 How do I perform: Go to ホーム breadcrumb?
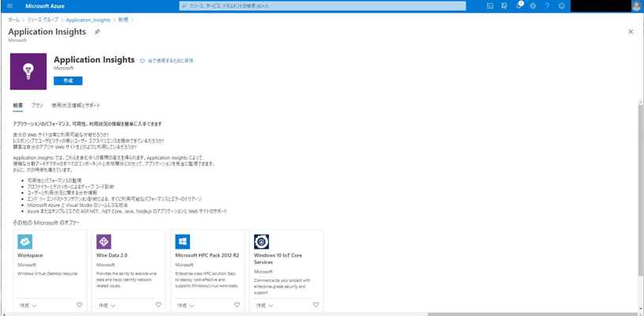(14, 20)
